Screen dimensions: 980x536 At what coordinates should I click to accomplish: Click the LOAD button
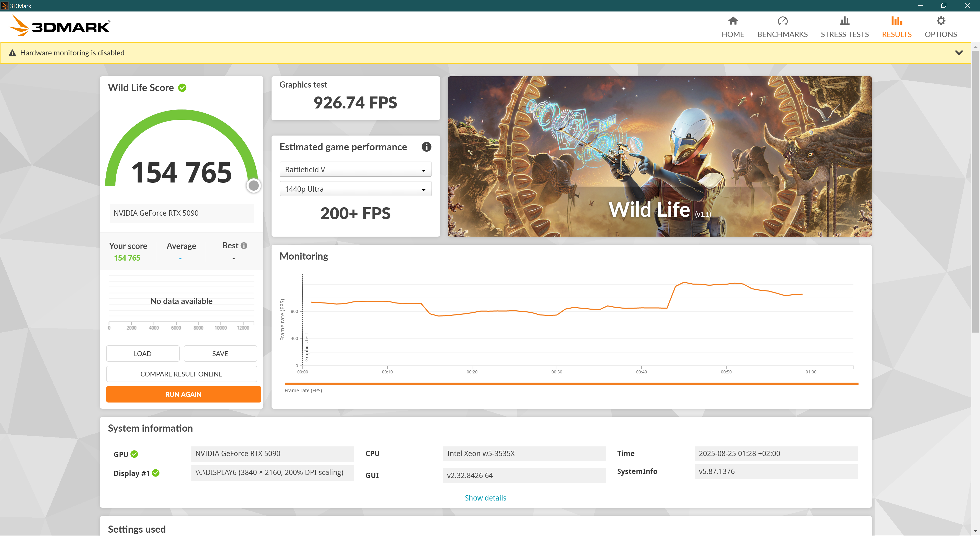[143, 354]
